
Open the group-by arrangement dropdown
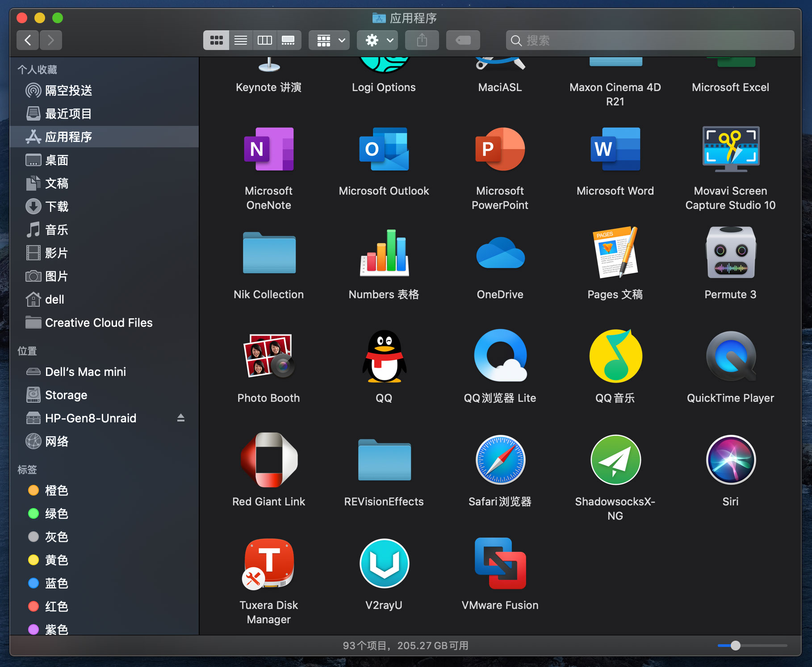(329, 41)
